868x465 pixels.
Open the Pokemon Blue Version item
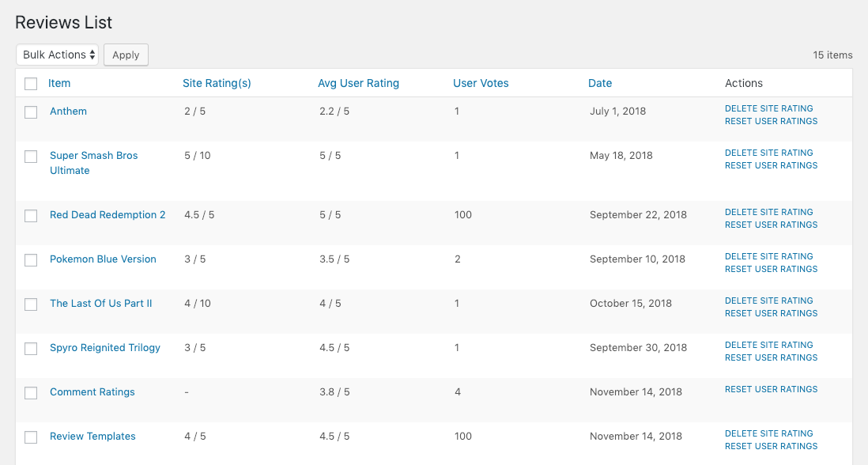click(103, 259)
